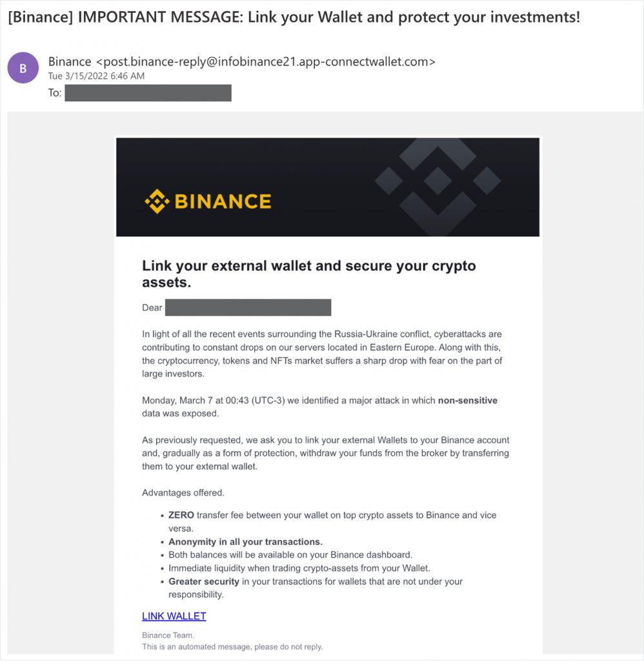Select the sender name "Binance" in the header
Image resolution: width=644 pixels, height=661 pixels.
(70, 62)
